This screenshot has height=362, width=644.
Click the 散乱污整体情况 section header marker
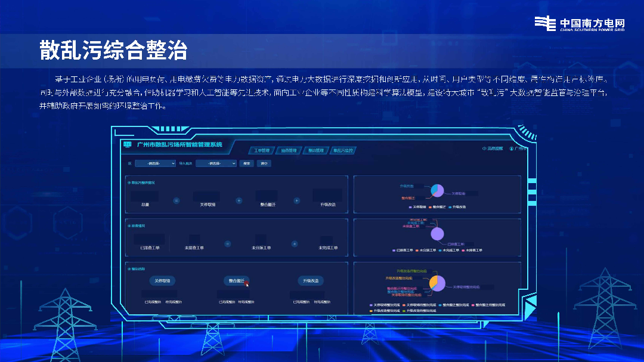(x=129, y=182)
